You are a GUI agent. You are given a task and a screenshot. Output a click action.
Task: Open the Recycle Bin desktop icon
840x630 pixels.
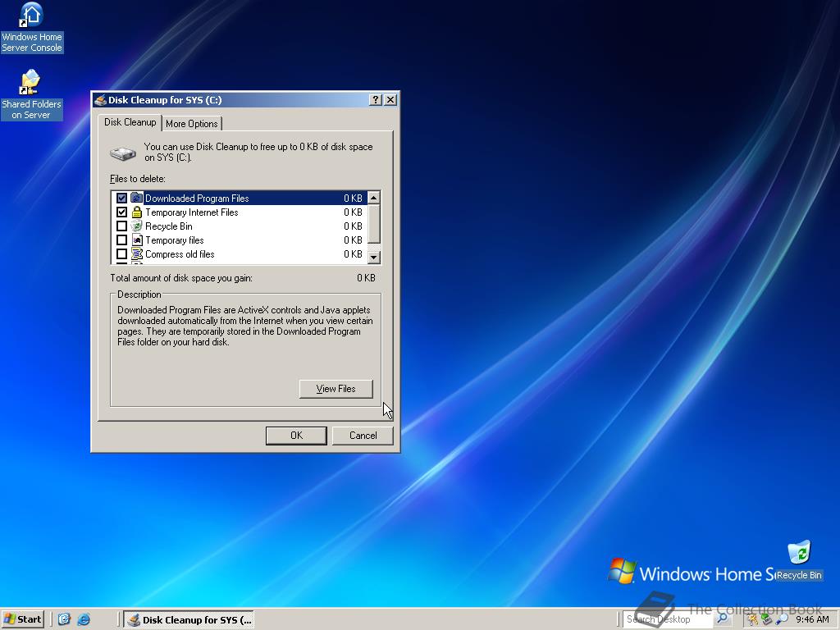tap(799, 560)
